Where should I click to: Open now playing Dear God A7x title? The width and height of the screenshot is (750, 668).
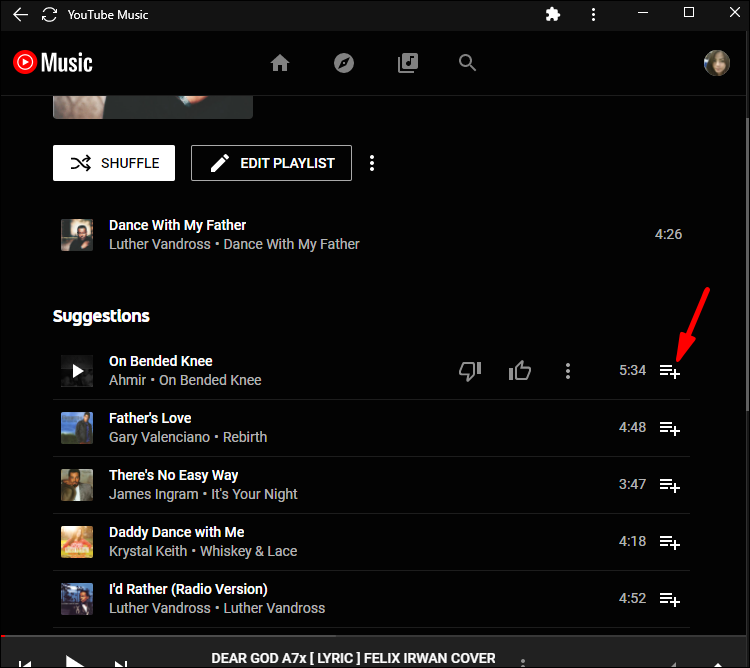click(x=353, y=658)
